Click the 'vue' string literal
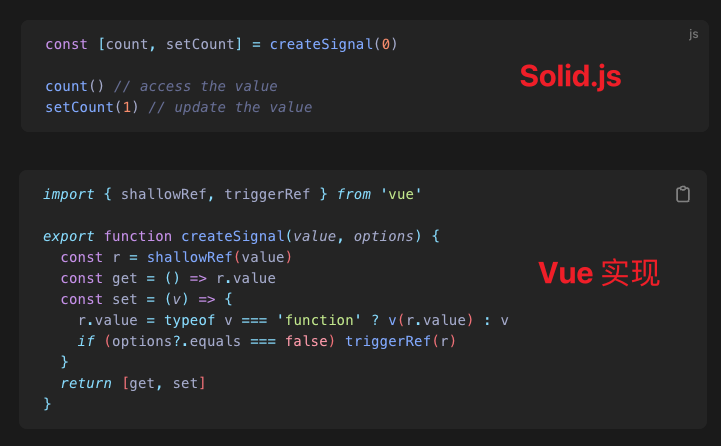This screenshot has height=446, width=721. (x=401, y=194)
